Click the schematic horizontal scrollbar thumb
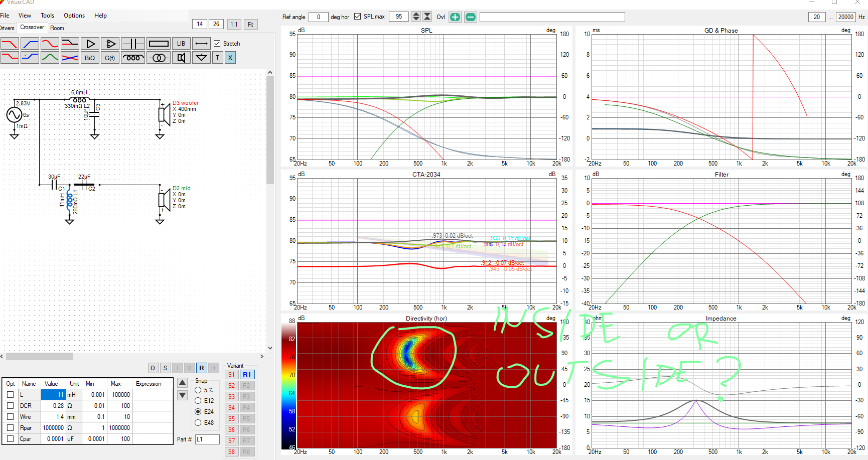 (39, 357)
